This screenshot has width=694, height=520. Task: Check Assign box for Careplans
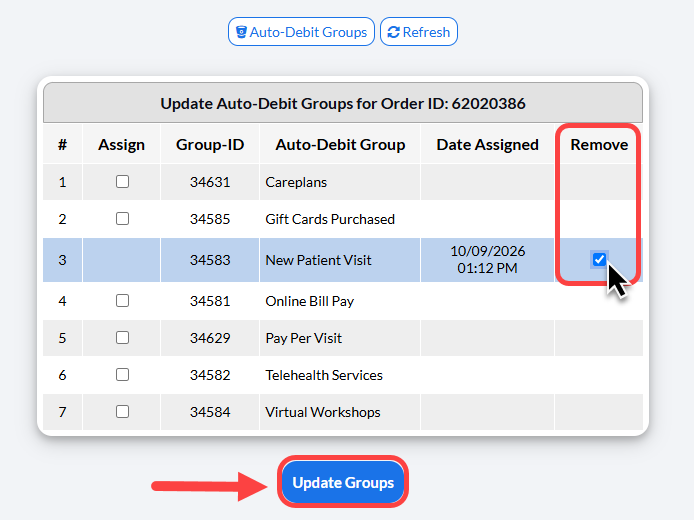(x=122, y=181)
